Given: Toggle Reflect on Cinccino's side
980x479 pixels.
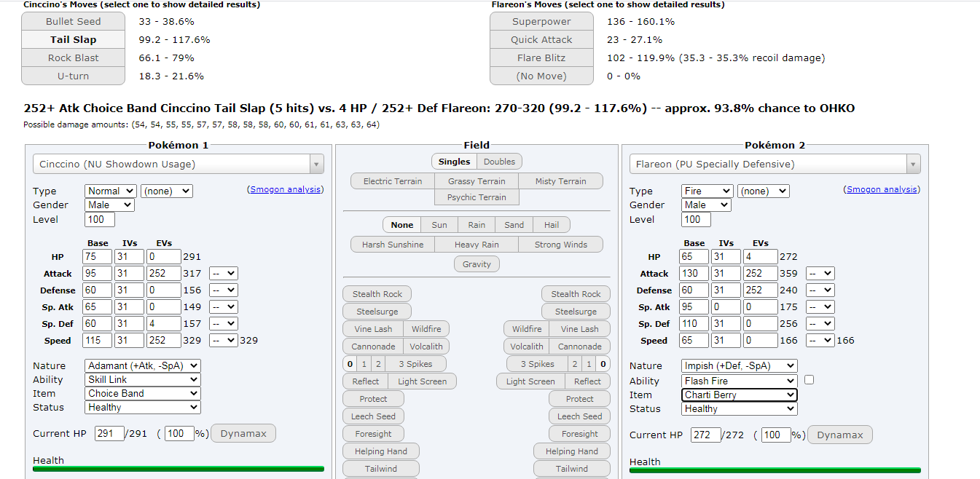Looking at the screenshot, I should (366, 381).
